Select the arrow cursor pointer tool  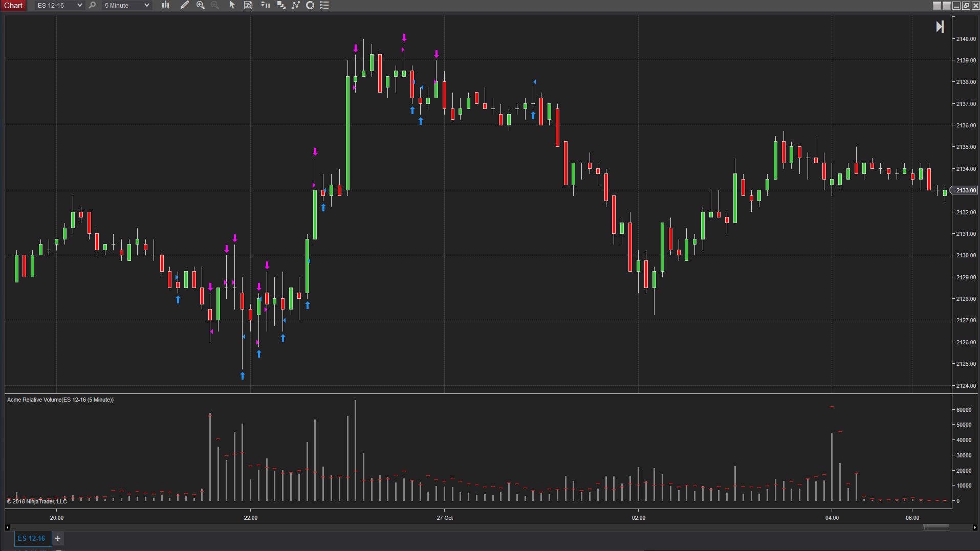tap(232, 5)
